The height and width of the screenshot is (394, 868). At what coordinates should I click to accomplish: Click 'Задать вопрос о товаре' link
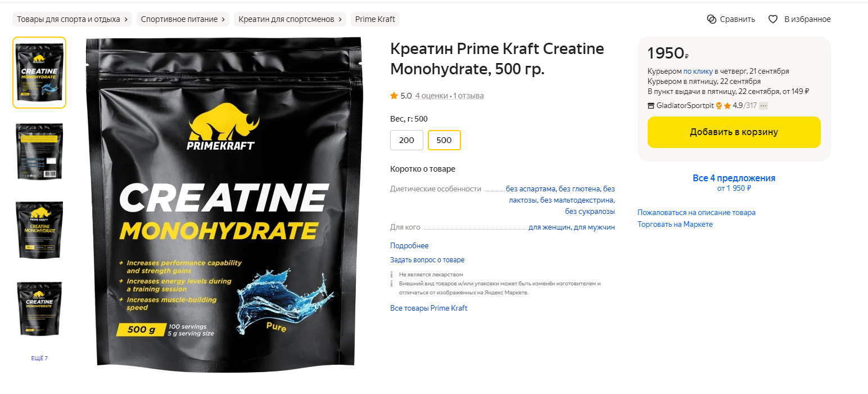pos(427,260)
